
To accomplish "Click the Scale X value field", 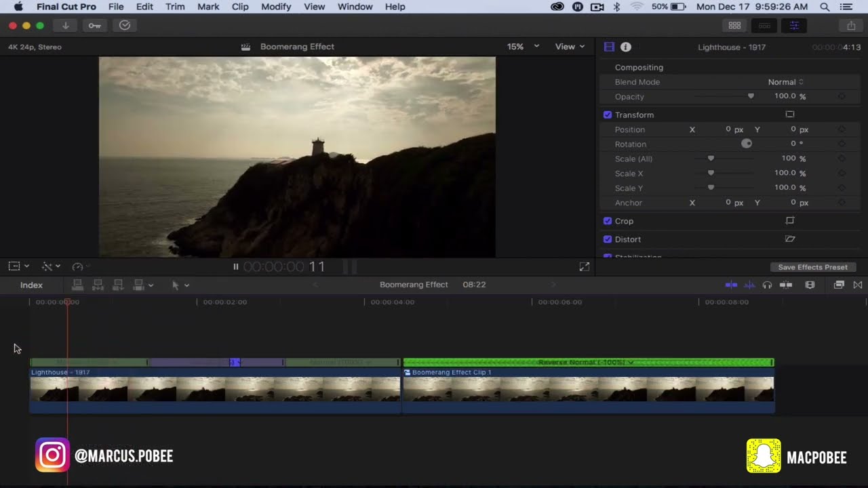I will pos(785,173).
